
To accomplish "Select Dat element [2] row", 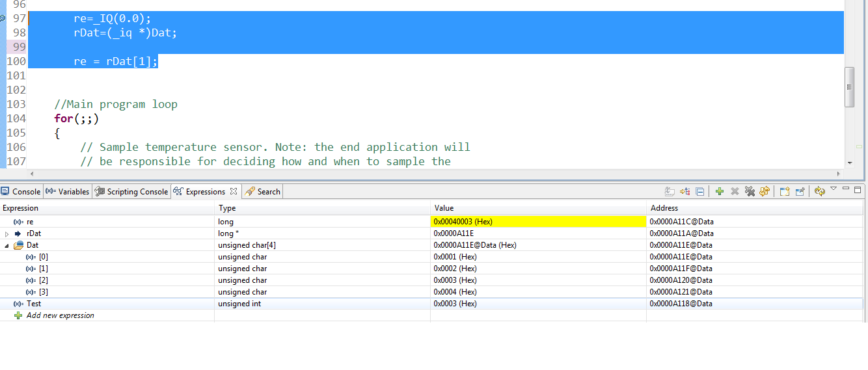I will click(432, 280).
